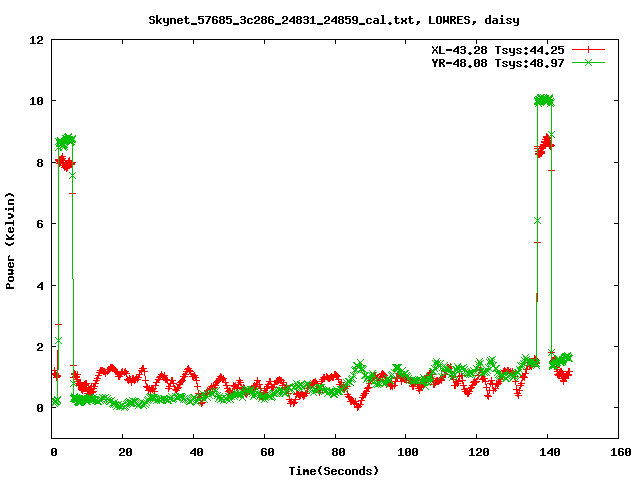Click the green YR legend line sample
This screenshot has height=480, width=640.
point(588,62)
